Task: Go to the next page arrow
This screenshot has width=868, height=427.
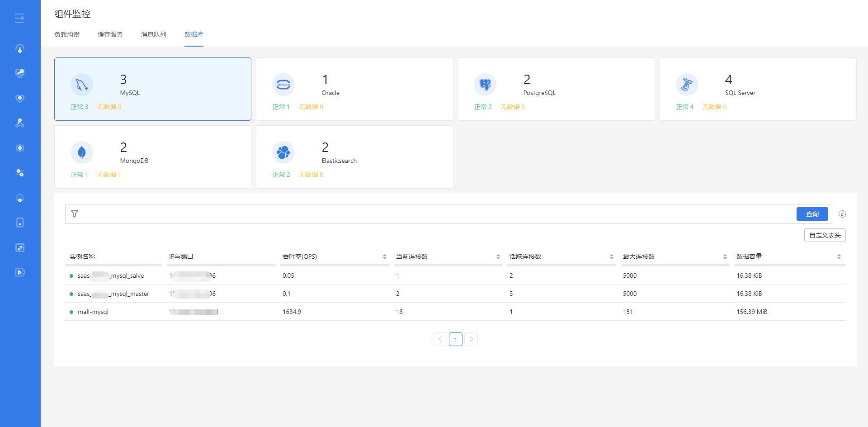Action: coord(471,339)
